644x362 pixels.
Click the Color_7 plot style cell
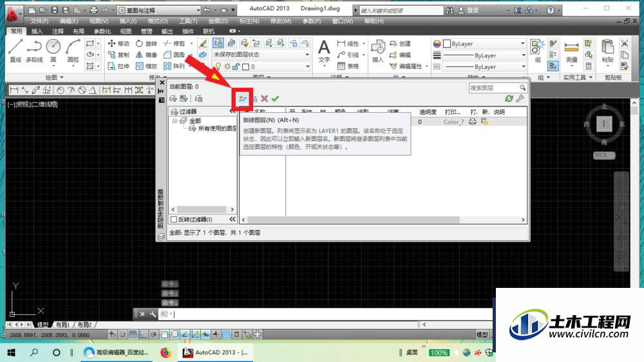point(453,122)
